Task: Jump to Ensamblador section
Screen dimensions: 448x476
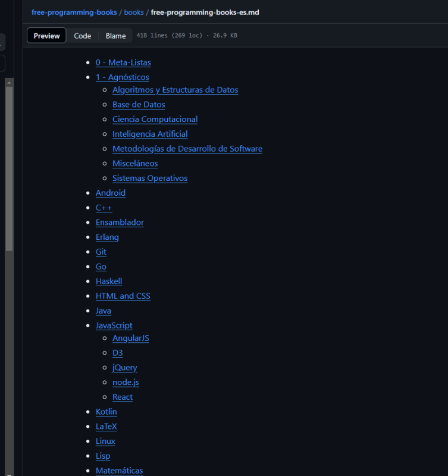Action: [x=120, y=222]
